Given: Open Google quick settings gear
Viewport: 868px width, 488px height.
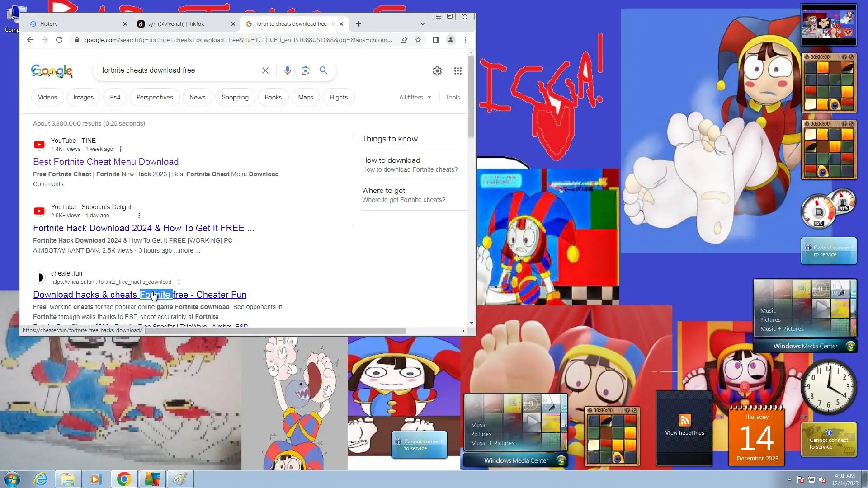Looking at the screenshot, I should (x=437, y=71).
